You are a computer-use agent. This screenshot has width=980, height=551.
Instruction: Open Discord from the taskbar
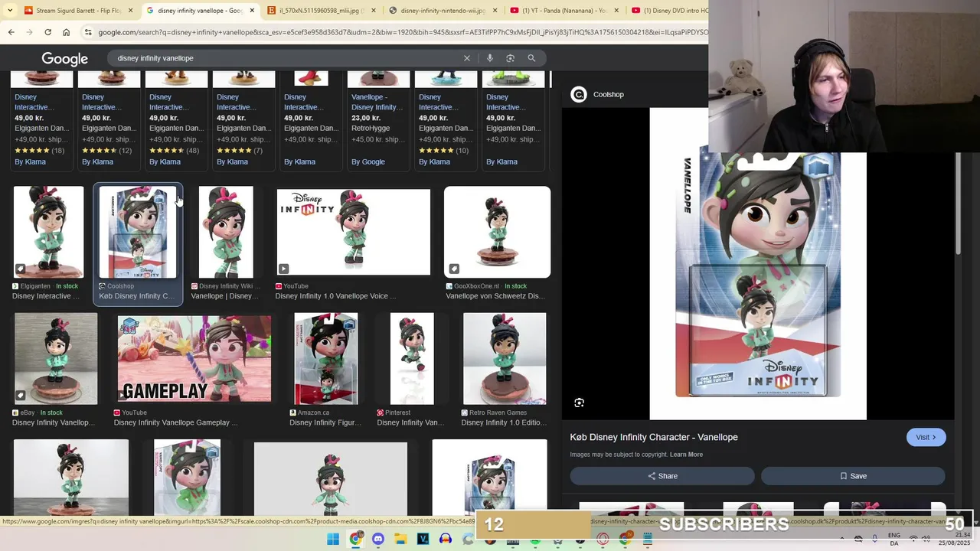coord(377,540)
